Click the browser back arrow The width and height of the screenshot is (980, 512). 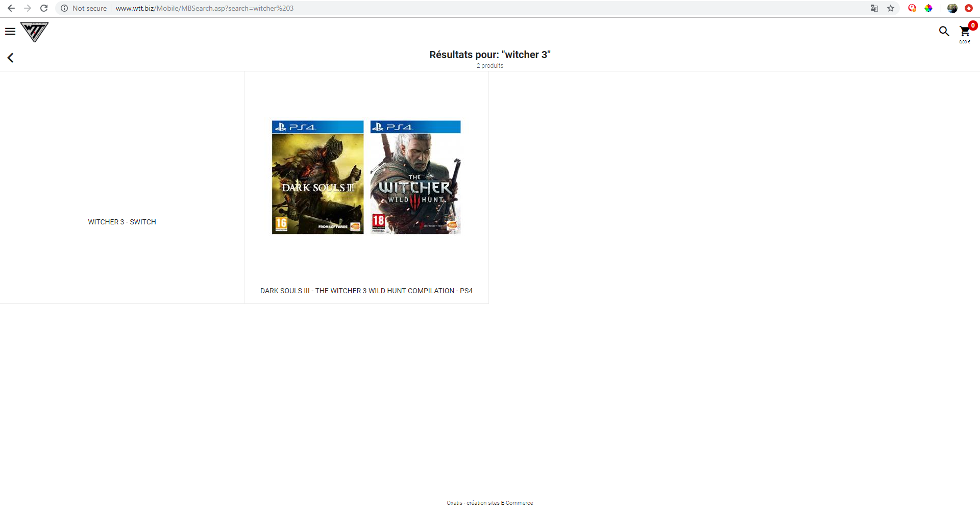point(11,8)
